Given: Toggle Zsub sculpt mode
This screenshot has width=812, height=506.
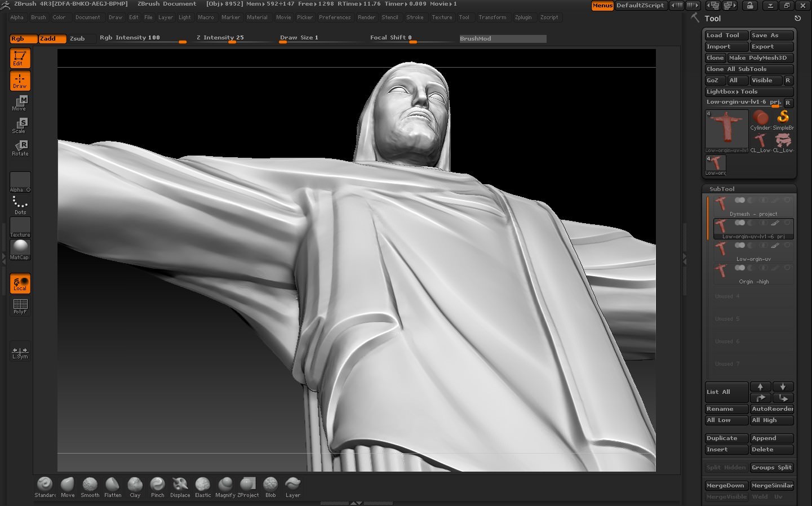Looking at the screenshot, I should pyautogui.click(x=81, y=39).
